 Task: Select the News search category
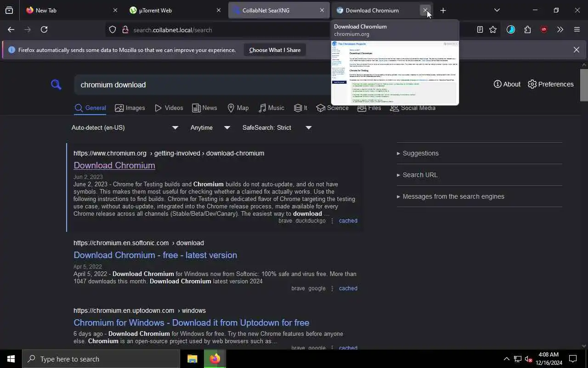click(x=204, y=108)
